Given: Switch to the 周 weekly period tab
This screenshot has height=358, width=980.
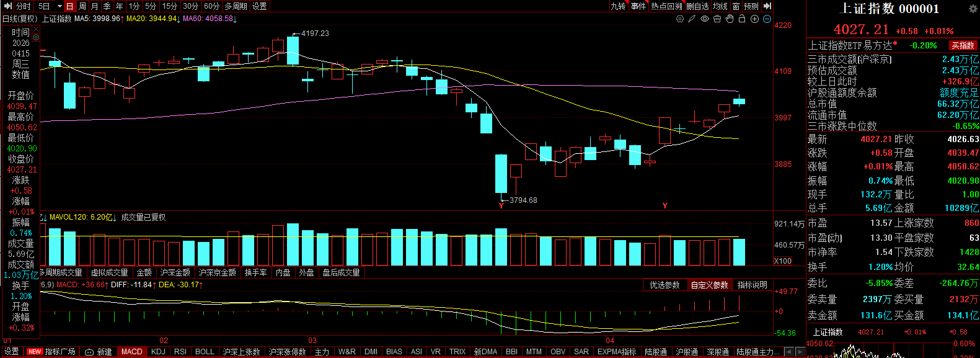Looking at the screenshot, I should coord(82,6).
